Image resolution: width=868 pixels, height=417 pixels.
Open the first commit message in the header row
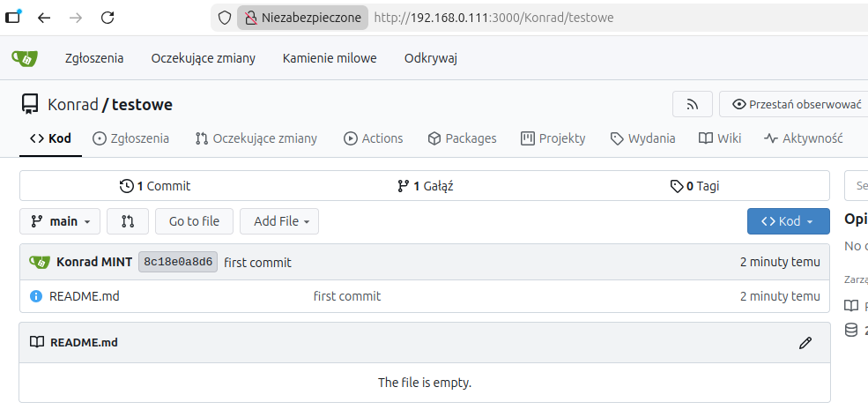tap(257, 263)
